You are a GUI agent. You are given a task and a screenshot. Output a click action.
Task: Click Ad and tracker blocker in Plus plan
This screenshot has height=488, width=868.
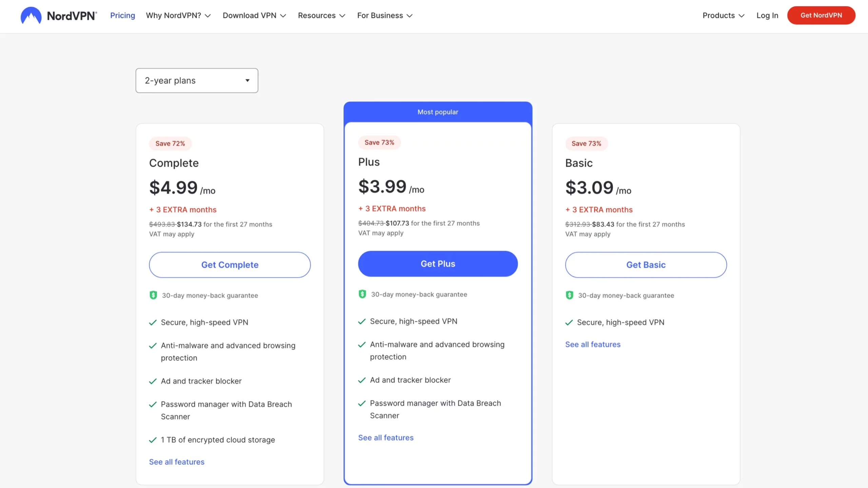click(x=410, y=380)
